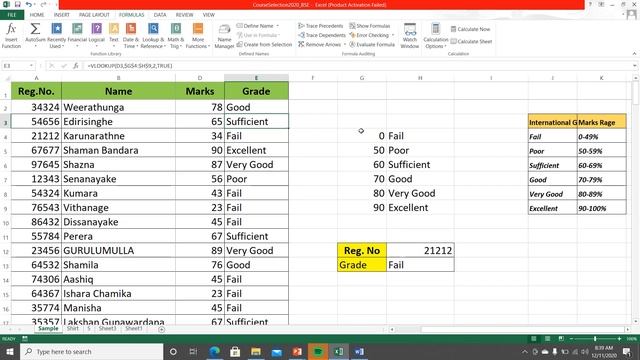Switch to Normal view icon
This screenshot has height=360, width=640.
coord(533,339)
